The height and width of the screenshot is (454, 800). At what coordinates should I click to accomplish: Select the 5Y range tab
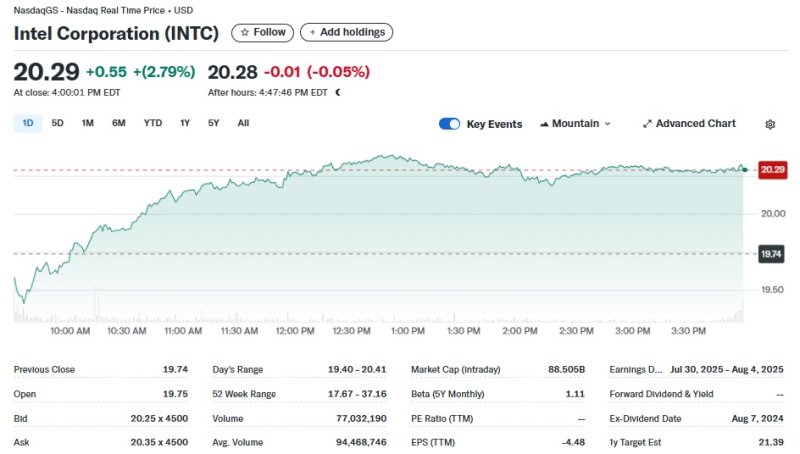point(213,123)
